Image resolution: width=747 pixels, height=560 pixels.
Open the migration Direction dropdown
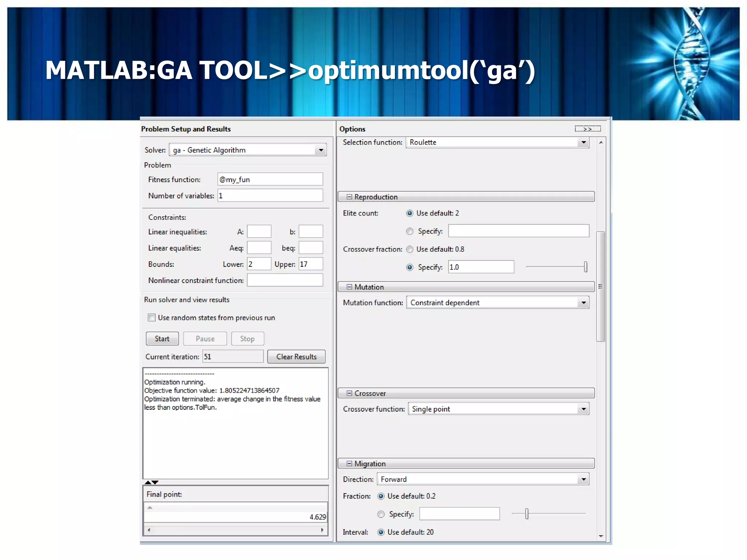click(x=584, y=479)
